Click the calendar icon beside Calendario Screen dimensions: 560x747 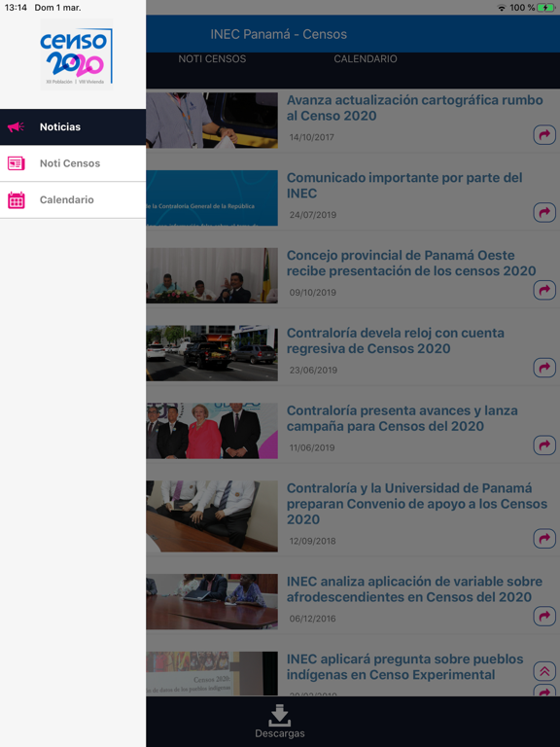coord(17,200)
